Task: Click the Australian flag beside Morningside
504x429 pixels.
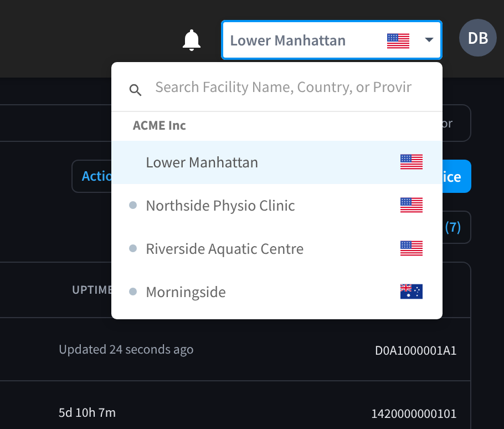Action: [x=412, y=292]
